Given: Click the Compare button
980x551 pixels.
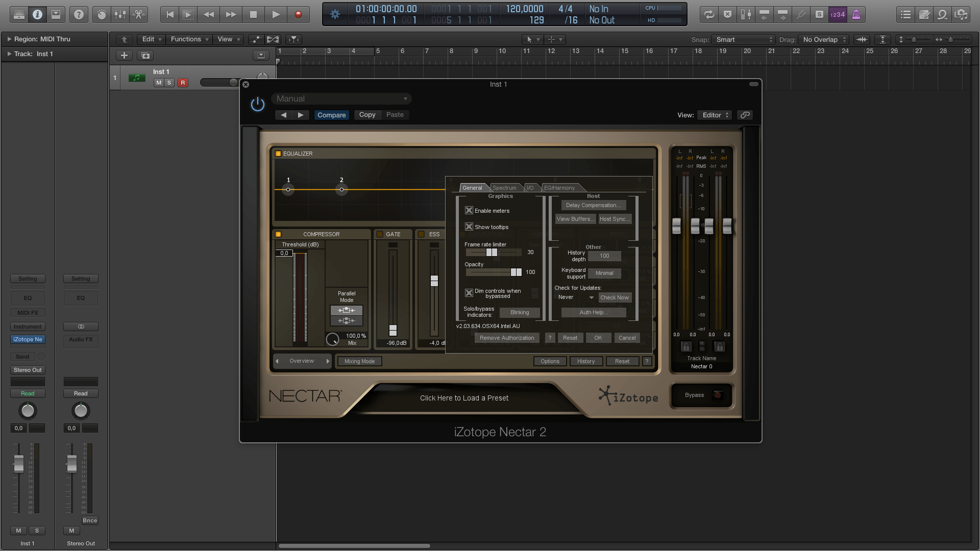Looking at the screenshot, I should (332, 115).
